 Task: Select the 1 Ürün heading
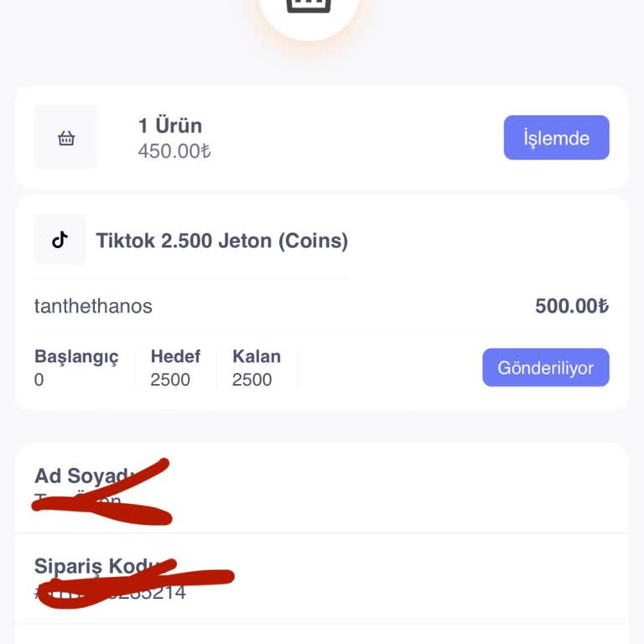(x=169, y=126)
